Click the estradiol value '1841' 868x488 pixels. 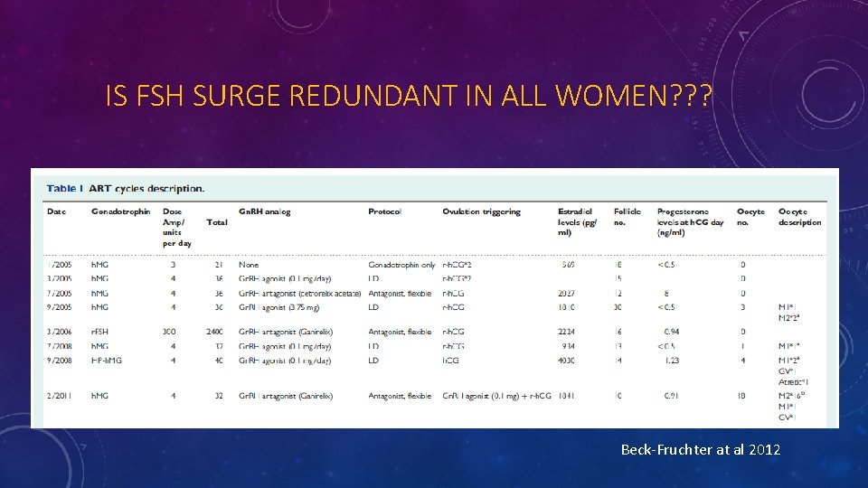(x=566, y=396)
